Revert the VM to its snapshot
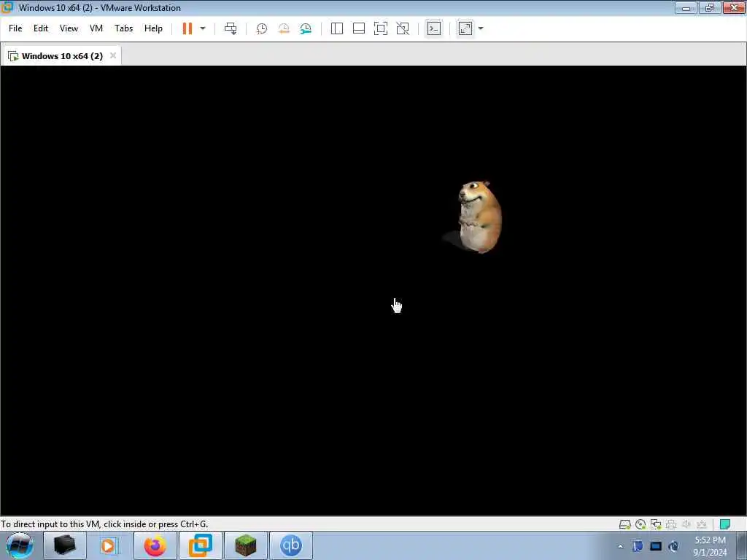The width and height of the screenshot is (747, 560). (x=284, y=28)
